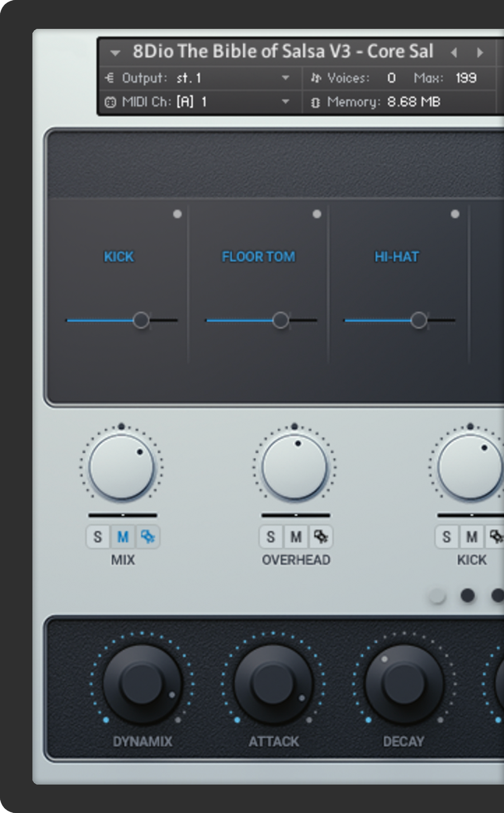
Task: Solo the KICK mic channel
Action: (x=447, y=537)
